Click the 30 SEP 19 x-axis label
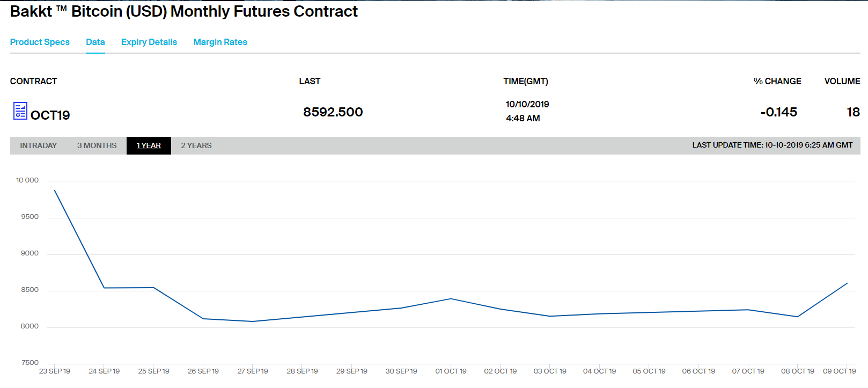This screenshot has width=868, height=388. [x=401, y=371]
